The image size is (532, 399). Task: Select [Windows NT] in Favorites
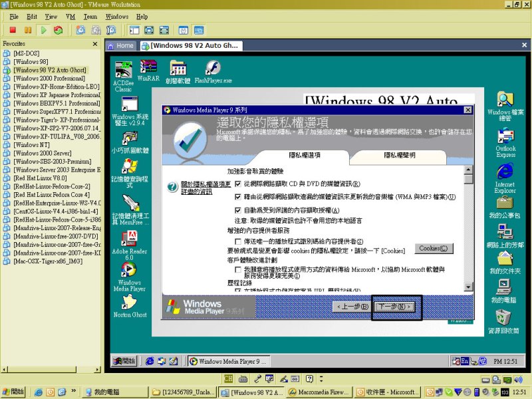click(31, 145)
